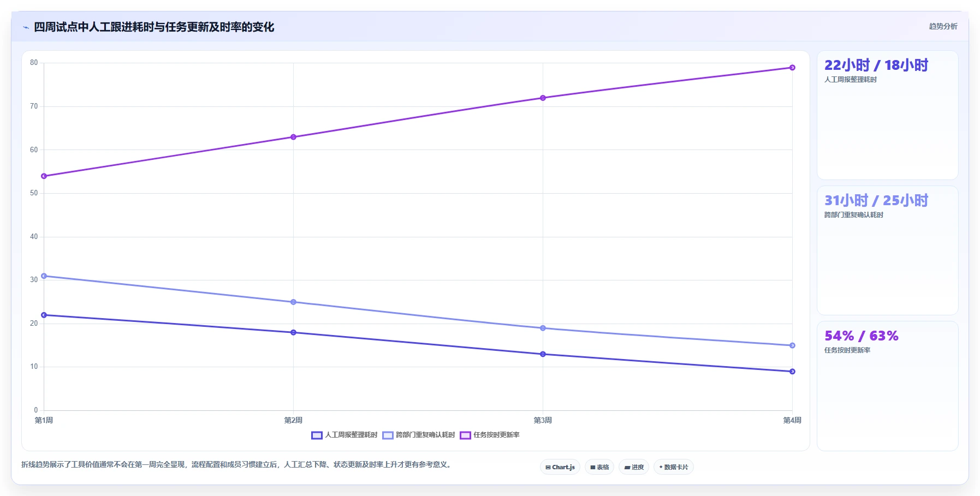Click 跨部门重复确认耗时 point at 第1周
This screenshot has width=980, height=496.
pos(44,276)
